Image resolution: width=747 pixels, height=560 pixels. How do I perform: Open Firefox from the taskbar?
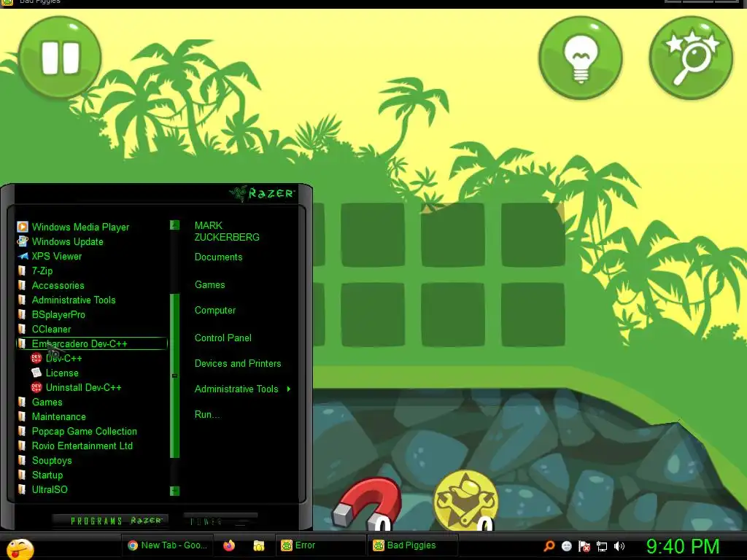pyautogui.click(x=229, y=545)
